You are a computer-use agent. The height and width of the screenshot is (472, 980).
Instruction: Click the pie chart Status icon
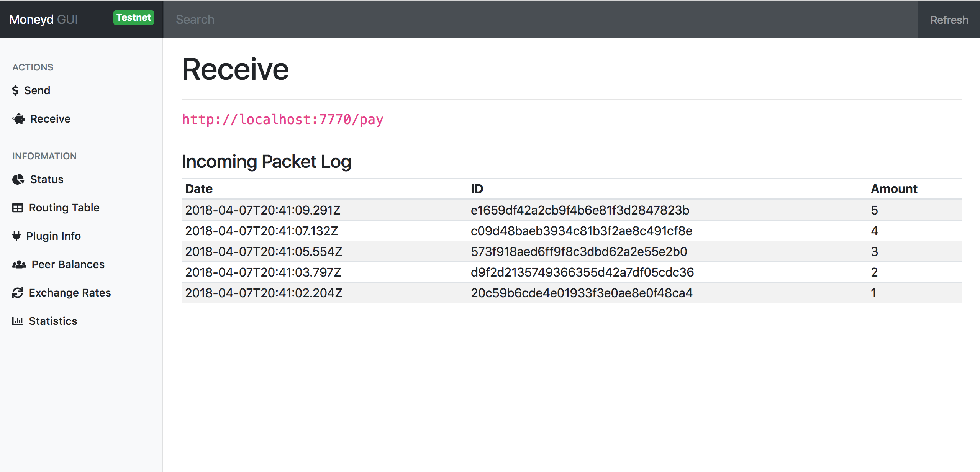click(18, 179)
